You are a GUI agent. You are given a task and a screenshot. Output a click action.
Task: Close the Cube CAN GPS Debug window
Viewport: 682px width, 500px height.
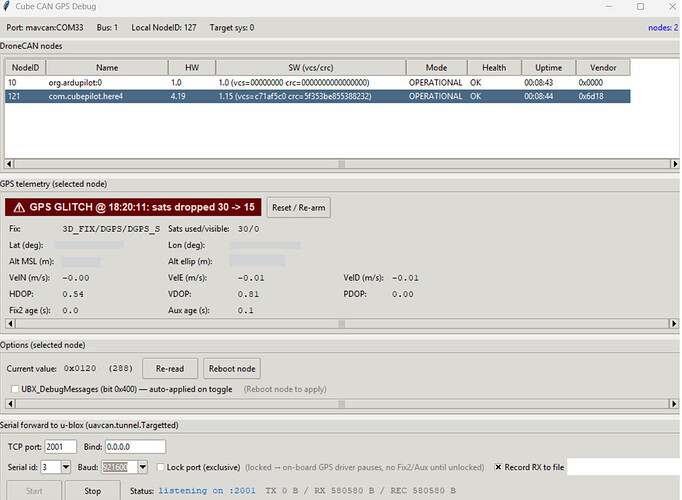pyautogui.click(x=672, y=7)
